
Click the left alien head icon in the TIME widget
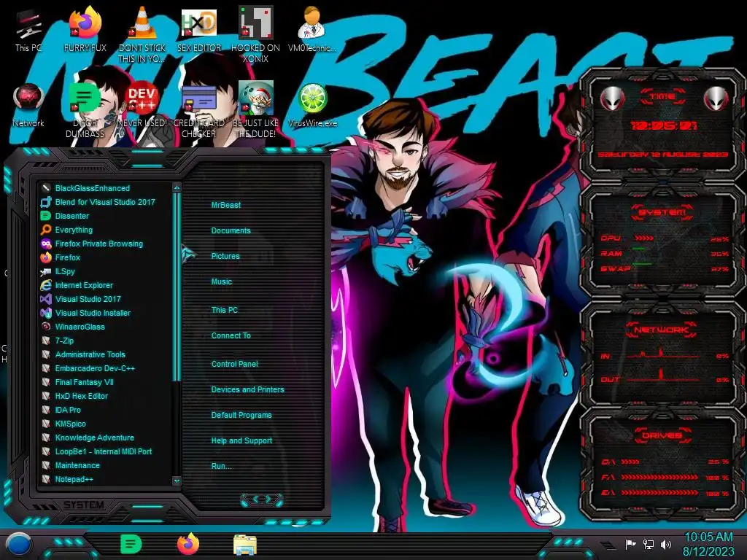tap(612, 98)
